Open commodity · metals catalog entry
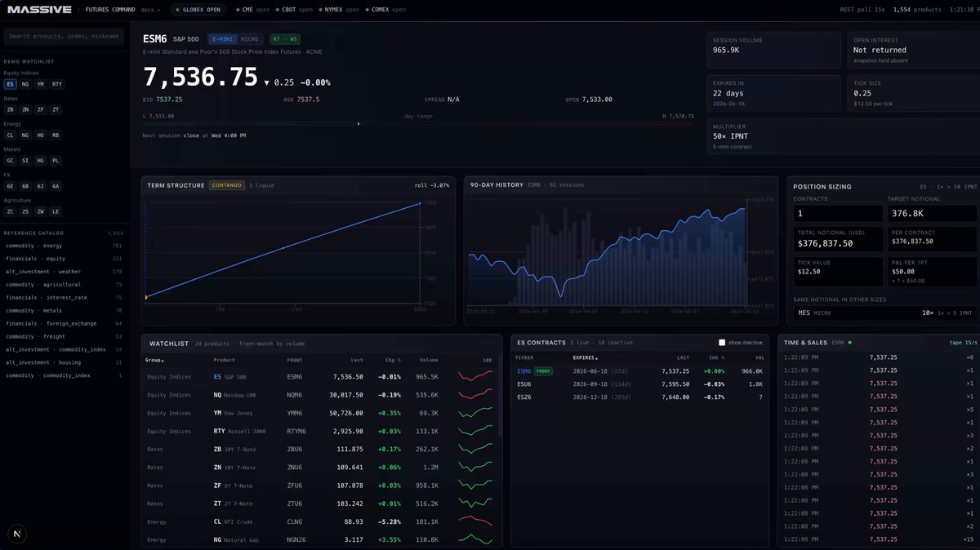This screenshot has width=980, height=550. [x=64, y=310]
